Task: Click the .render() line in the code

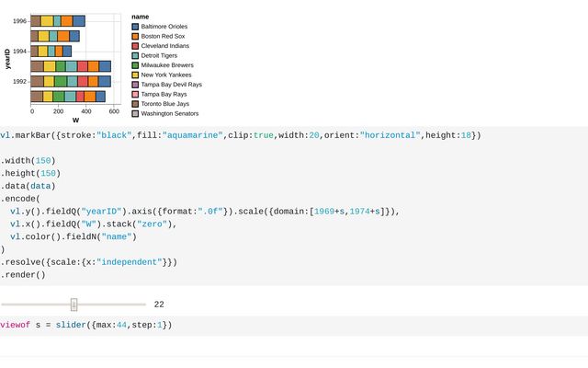Action: 23,274
